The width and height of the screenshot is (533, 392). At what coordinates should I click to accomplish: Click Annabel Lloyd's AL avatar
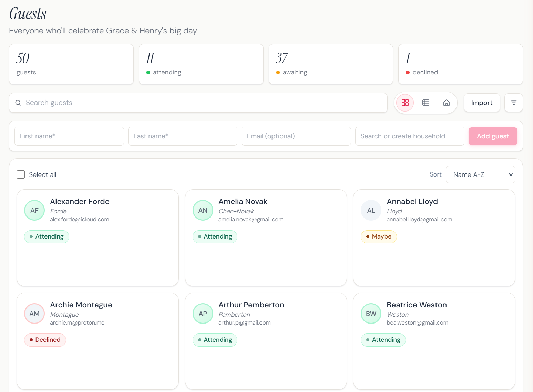[371, 210]
